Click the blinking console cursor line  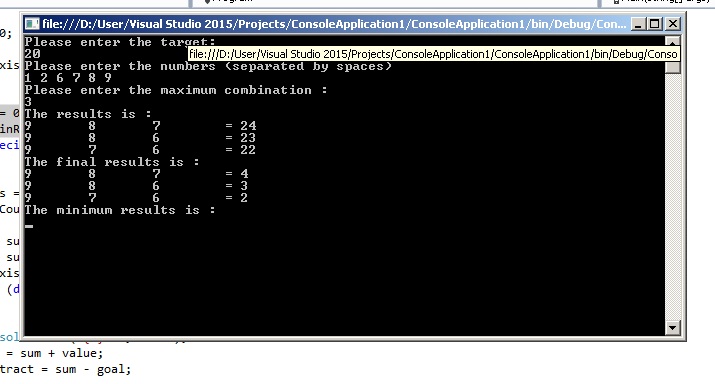(29, 226)
